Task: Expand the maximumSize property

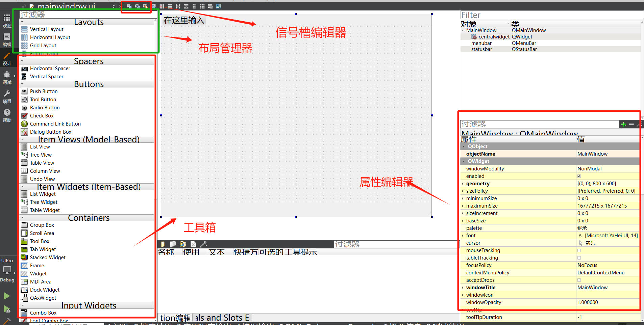Action: point(463,206)
